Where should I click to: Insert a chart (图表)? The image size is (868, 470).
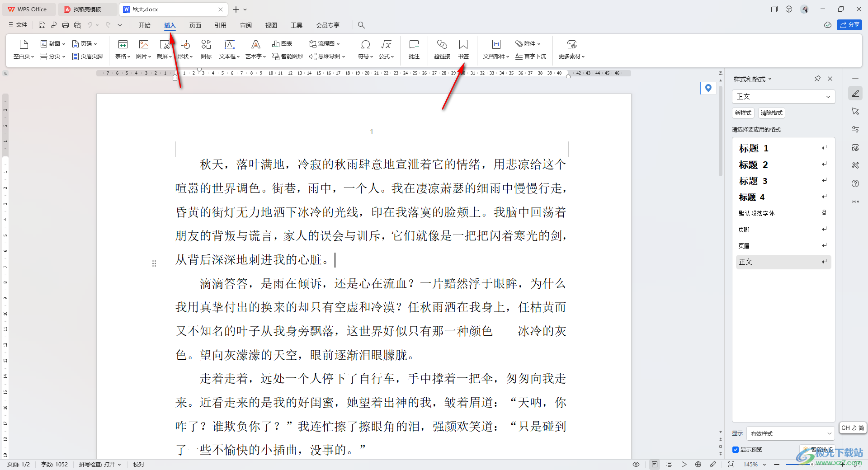pos(282,44)
